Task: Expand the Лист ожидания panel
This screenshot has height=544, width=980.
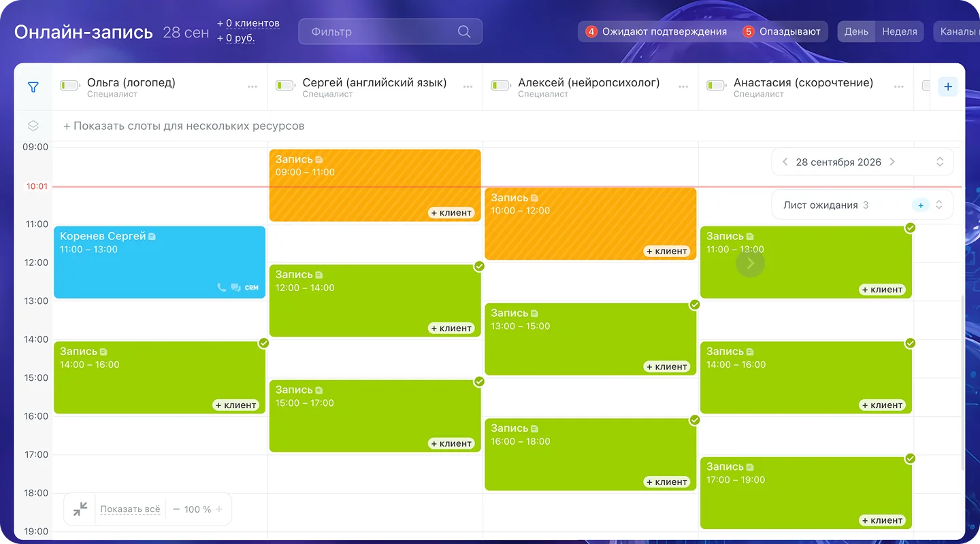Action: (x=939, y=205)
